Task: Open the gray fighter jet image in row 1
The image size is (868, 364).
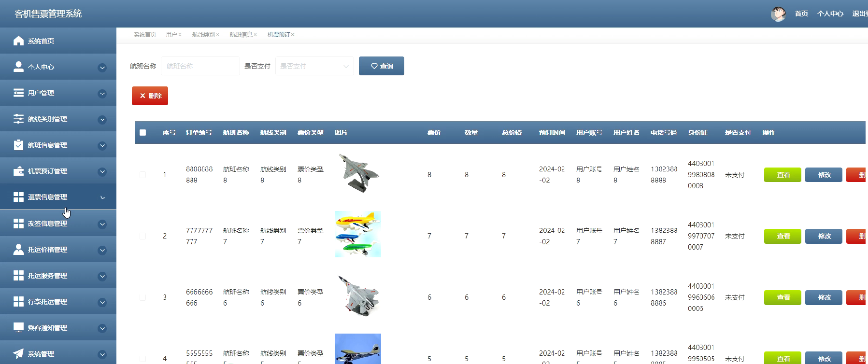Action: [358, 173]
